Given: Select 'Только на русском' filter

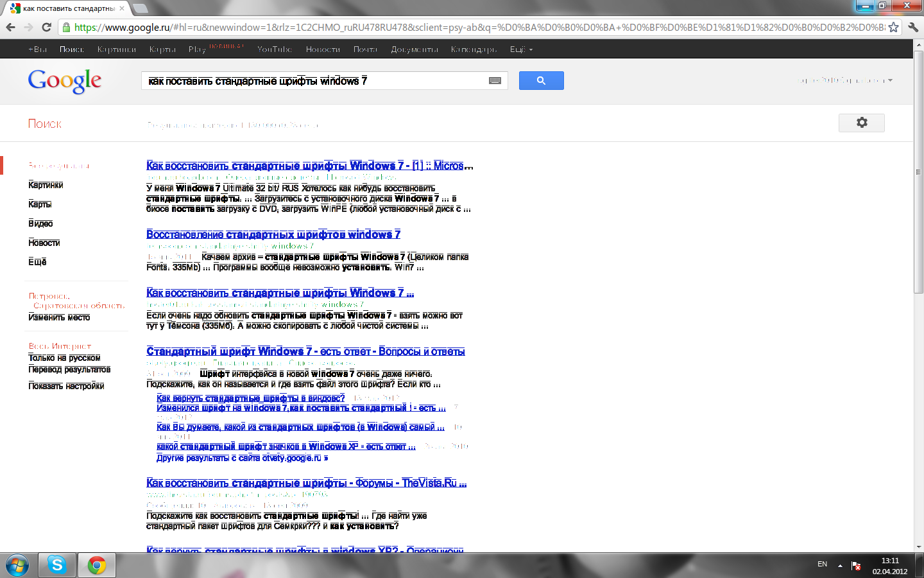Looking at the screenshot, I should point(64,358).
